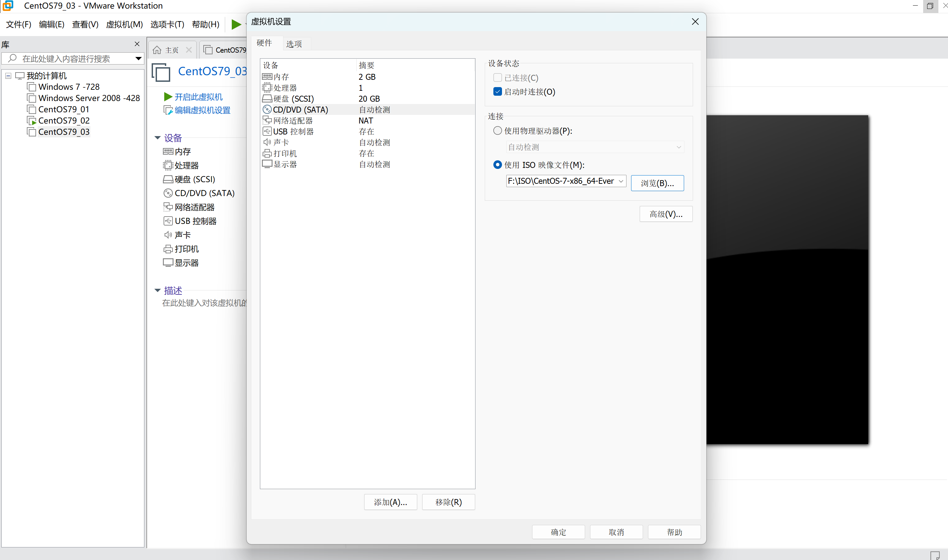Select 使用物理驱动器(P) radio button
The image size is (948, 560).
[498, 130]
